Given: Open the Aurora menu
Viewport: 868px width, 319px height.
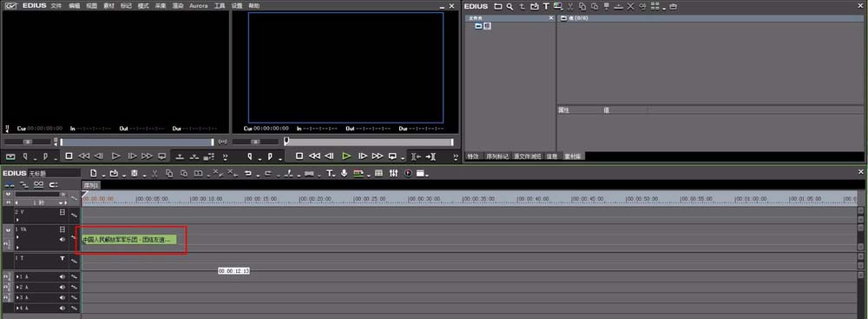Looking at the screenshot, I should [199, 5].
